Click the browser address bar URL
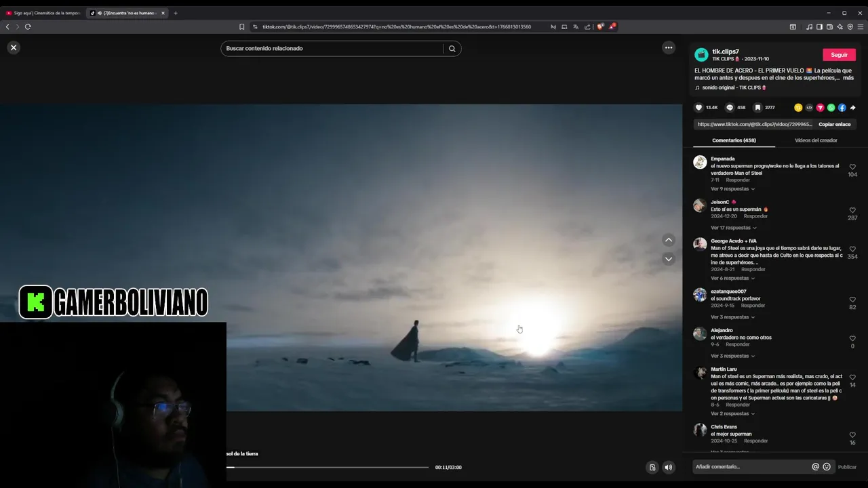The width and height of the screenshot is (868, 488). 397,26
